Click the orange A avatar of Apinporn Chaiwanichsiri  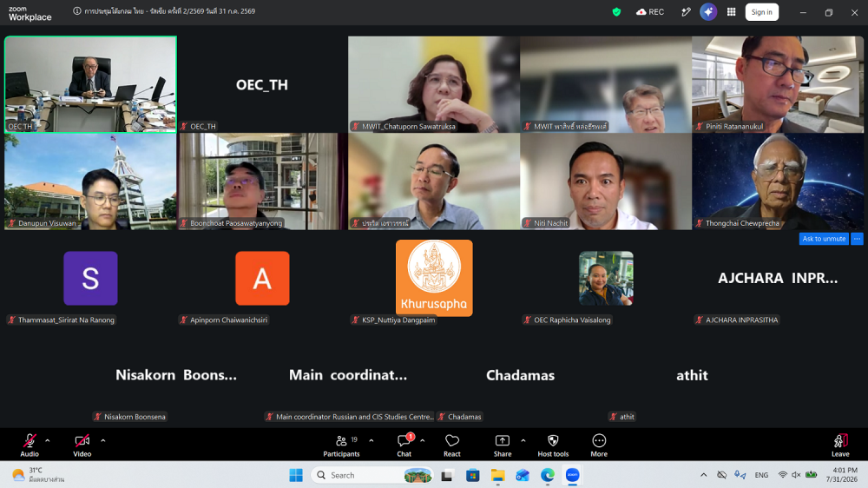pyautogui.click(x=262, y=279)
